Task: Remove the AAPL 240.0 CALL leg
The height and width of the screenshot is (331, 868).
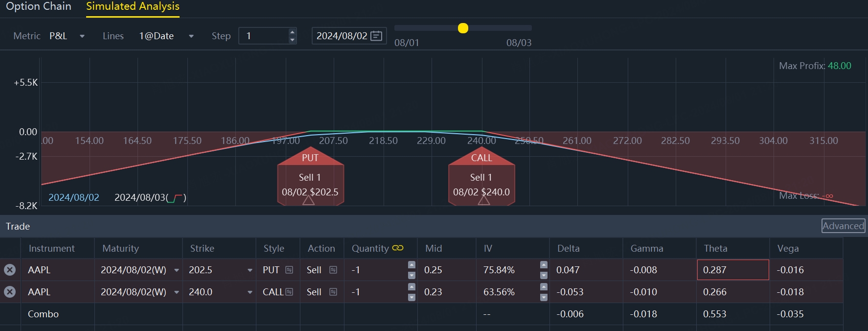Action: pos(10,292)
